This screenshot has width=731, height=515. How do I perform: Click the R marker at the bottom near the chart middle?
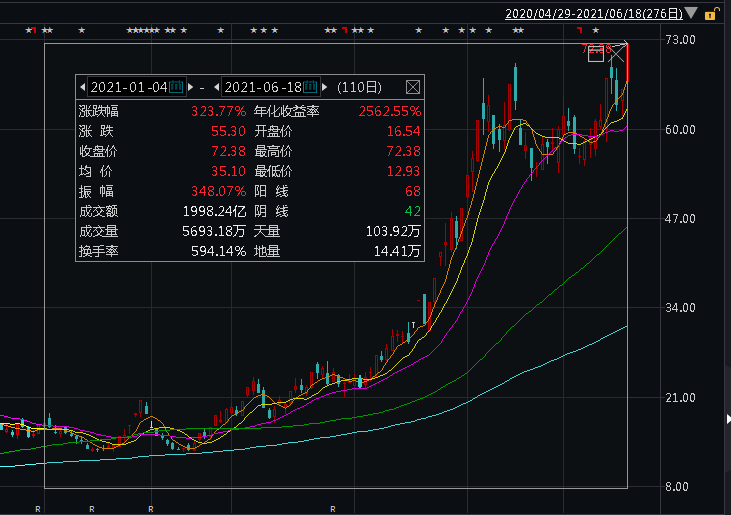pos(333,509)
